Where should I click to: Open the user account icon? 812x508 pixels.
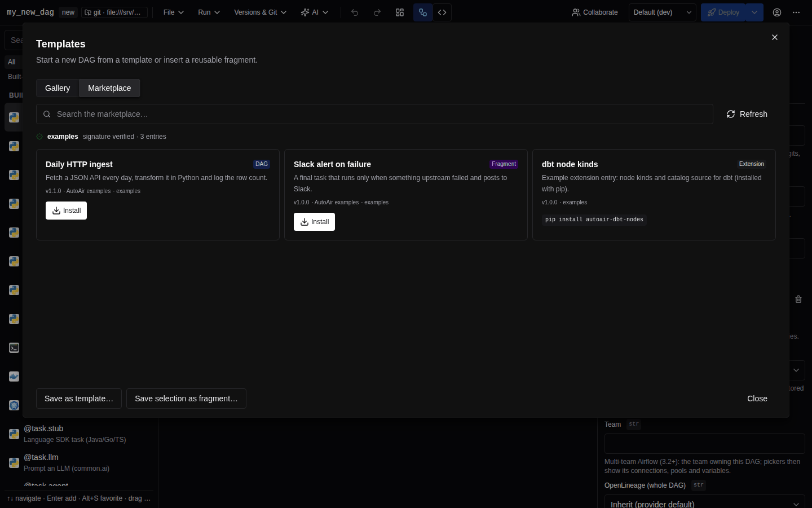[777, 12]
